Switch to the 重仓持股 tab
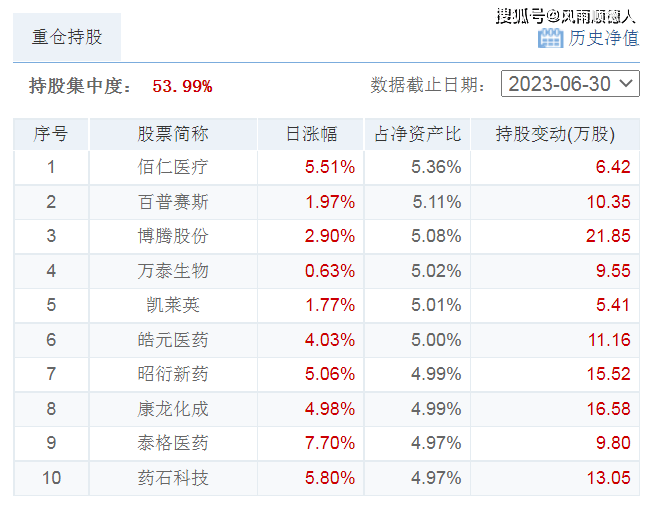Viewport: 650px width, 515px height. tap(67, 37)
